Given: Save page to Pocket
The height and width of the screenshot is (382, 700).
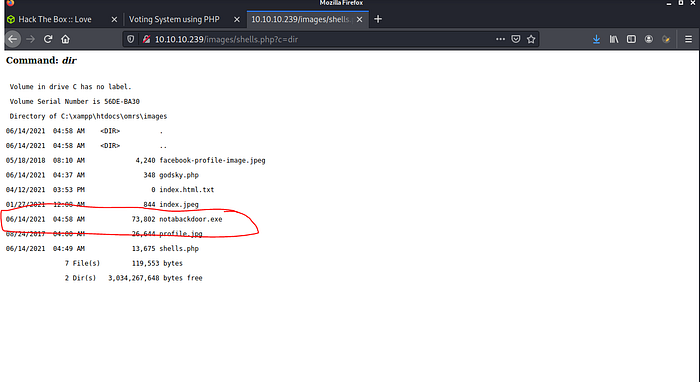Looking at the screenshot, I should [516, 39].
